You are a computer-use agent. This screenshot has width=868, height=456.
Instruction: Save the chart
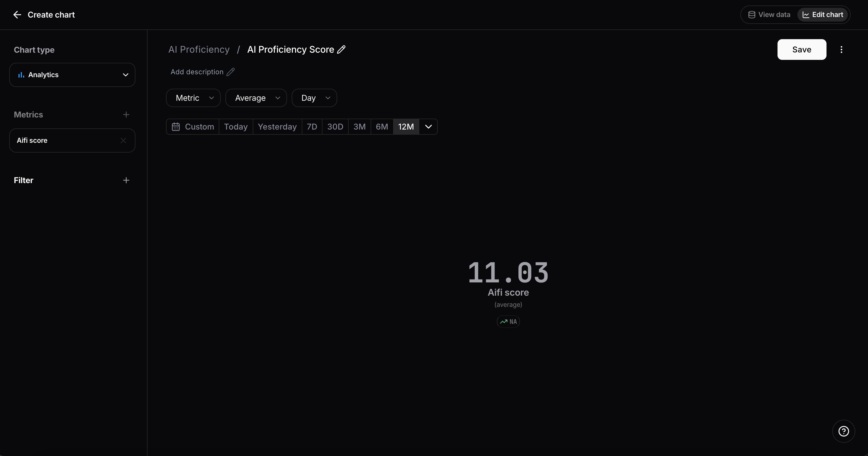coord(802,50)
